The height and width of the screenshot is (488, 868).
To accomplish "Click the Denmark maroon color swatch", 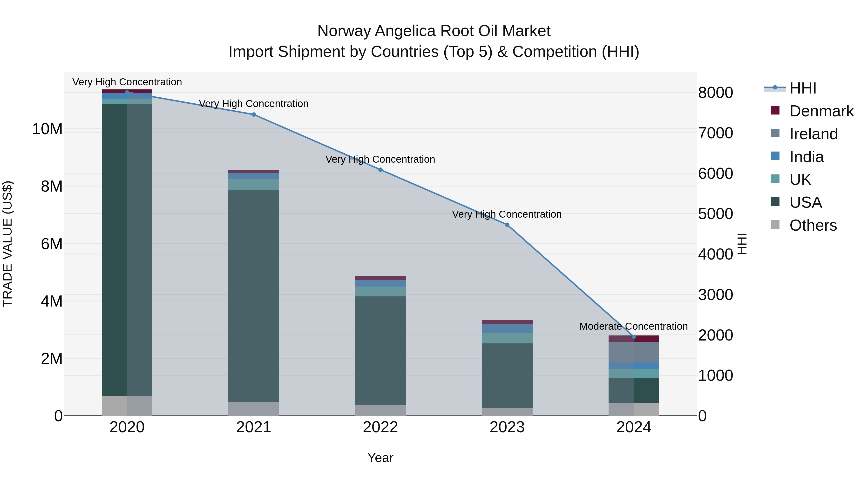I will 775,110.
